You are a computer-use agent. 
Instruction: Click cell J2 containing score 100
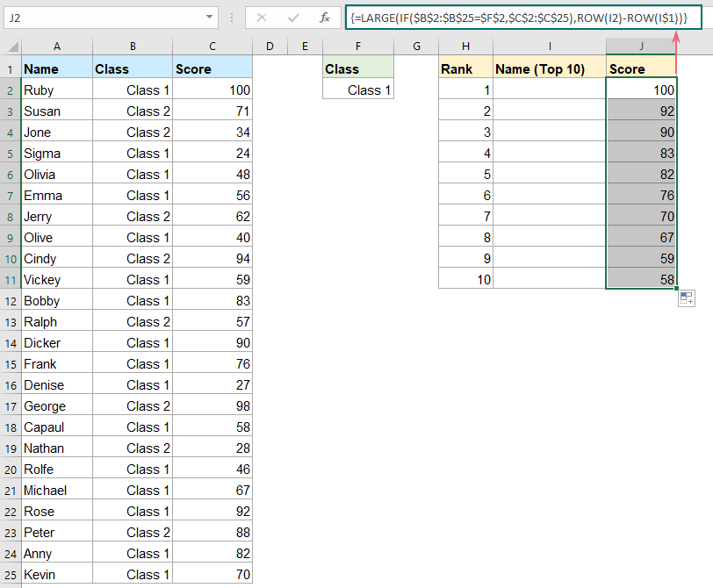[641, 90]
